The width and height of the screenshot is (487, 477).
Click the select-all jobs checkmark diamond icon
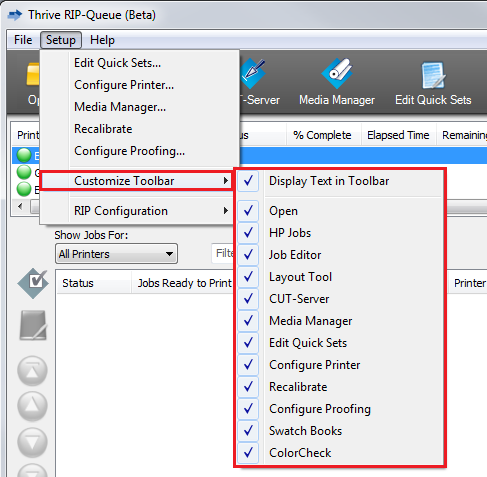click(33, 283)
